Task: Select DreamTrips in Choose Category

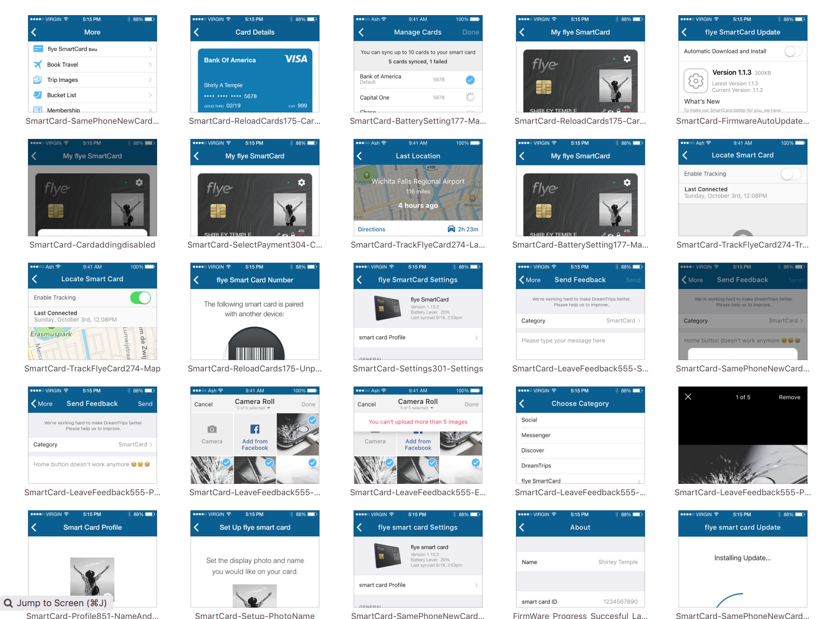Action: pos(580,465)
